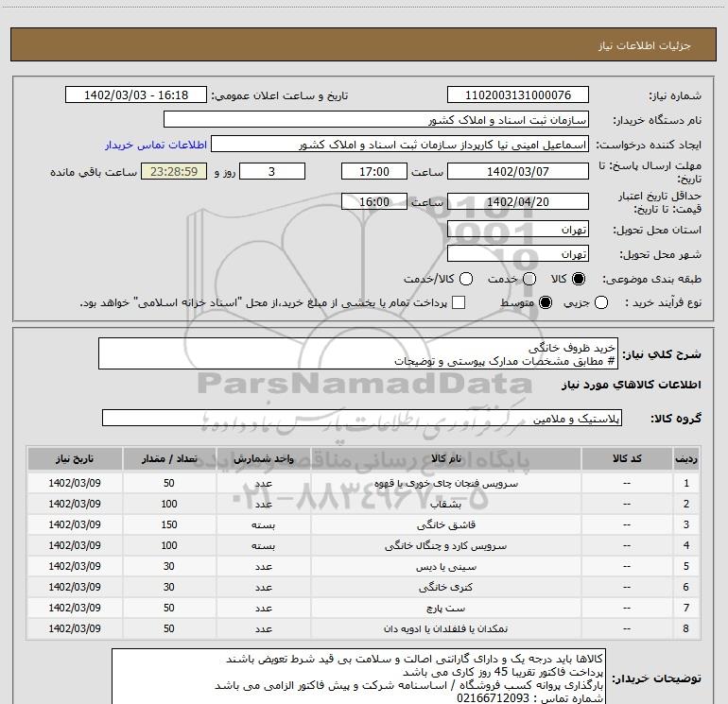Click row number 8 in the items table

pos(686,628)
